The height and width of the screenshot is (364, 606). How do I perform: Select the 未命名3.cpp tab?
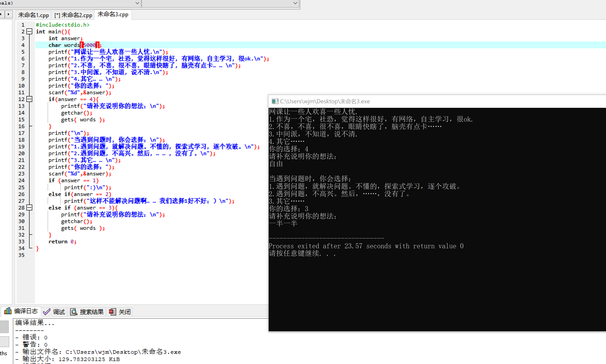tap(113, 14)
